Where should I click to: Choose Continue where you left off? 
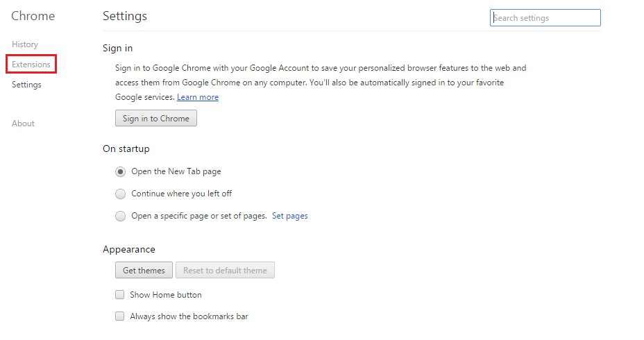coord(121,194)
